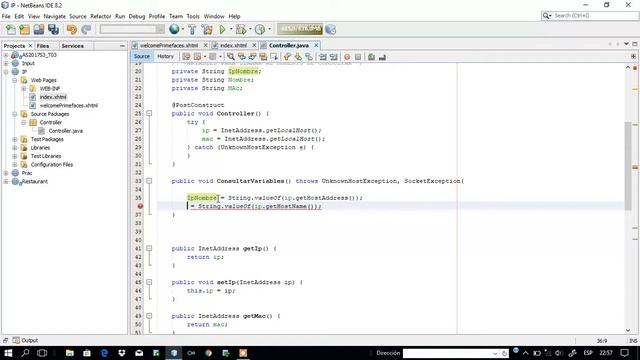Click the Save All toolbar icon
Screen dimensions: 640x360
click(53, 29)
